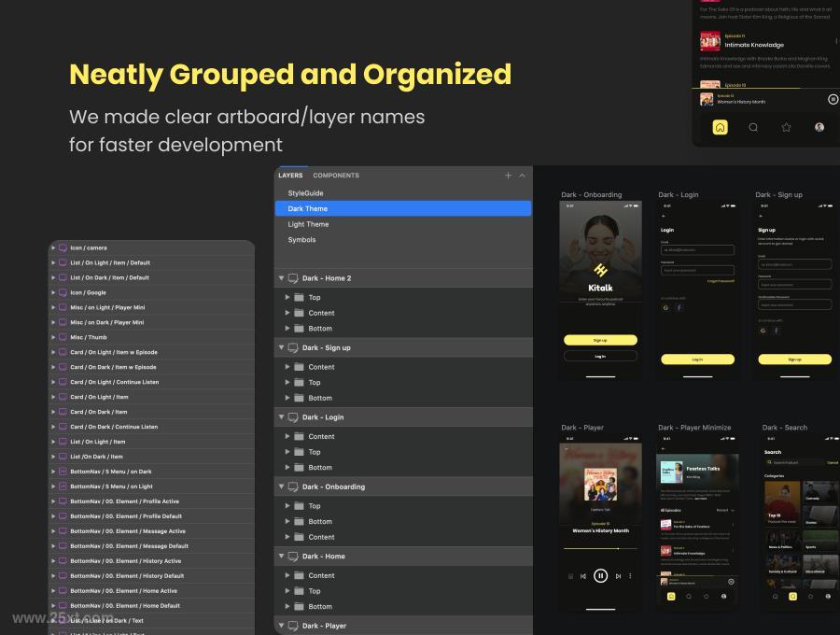840x635 pixels.
Task: Select the Bottom folder row under Dark - Home
Action: pyautogui.click(x=403, y=607)
